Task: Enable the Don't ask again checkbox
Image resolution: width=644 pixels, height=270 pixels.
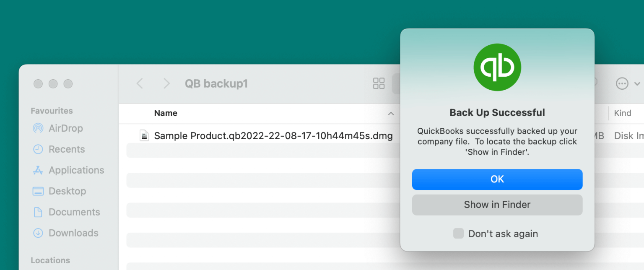Action: pyautogui.click(x=458, y=234)
